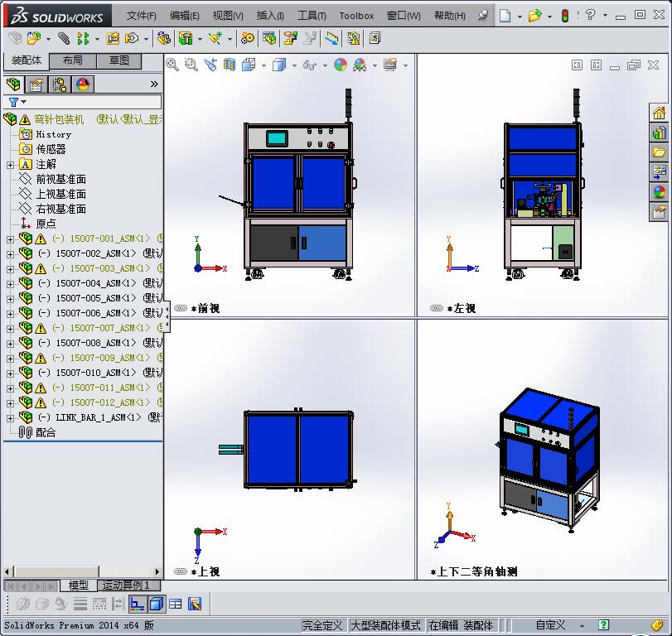The width and height of the screenshot is (672, 636).
Task: Choose the Linear Component Pattern tool
Action: (83, 39)
